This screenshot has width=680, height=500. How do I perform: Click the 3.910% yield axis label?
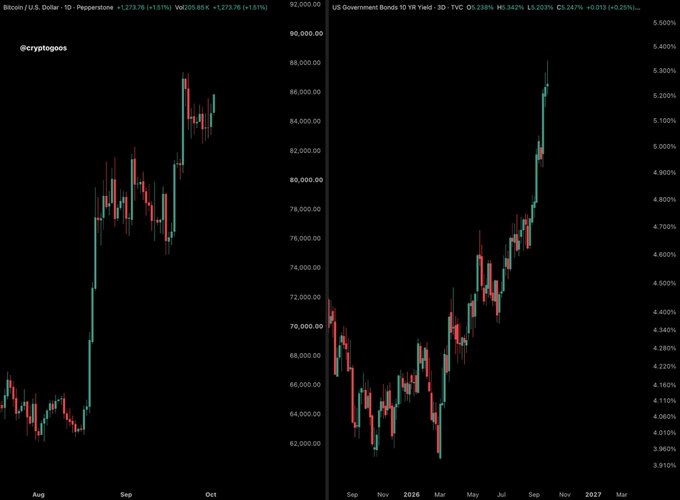[664, 465]
